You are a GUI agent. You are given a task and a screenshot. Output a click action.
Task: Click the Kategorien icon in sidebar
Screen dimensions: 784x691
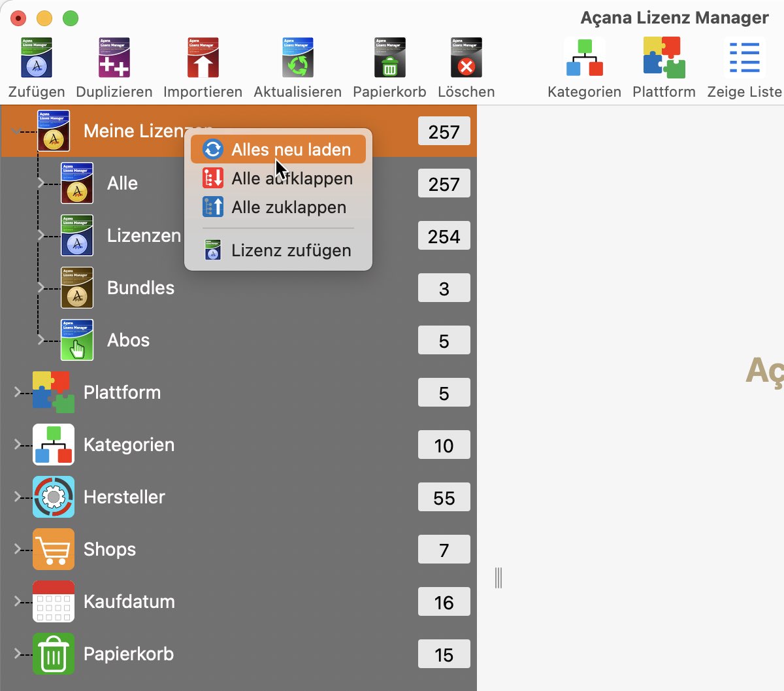pyautogui.click(x=54, y=445)
